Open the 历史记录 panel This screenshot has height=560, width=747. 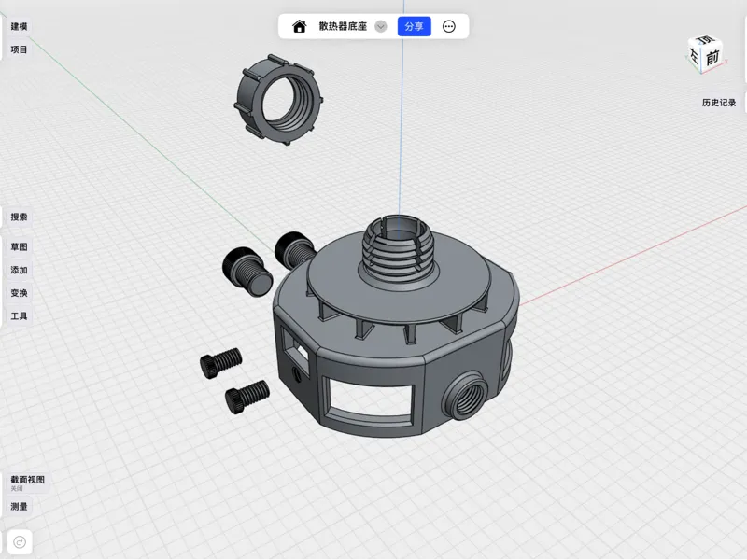[719, 103]
